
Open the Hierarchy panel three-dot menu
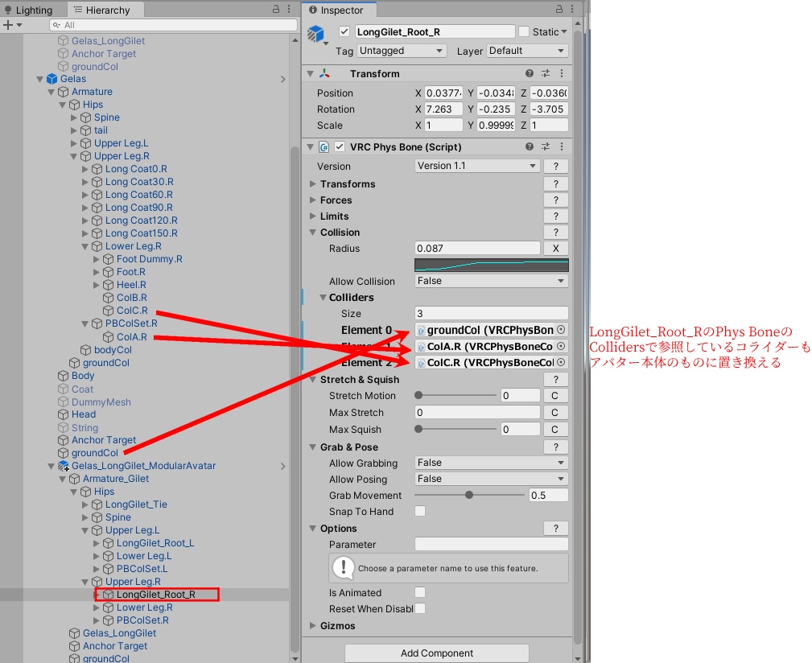289,10
